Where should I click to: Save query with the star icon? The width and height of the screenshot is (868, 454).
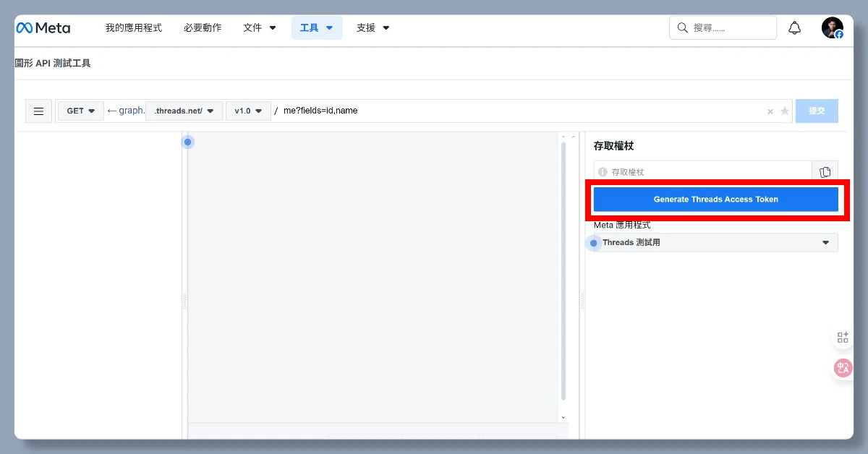[785, 111]
